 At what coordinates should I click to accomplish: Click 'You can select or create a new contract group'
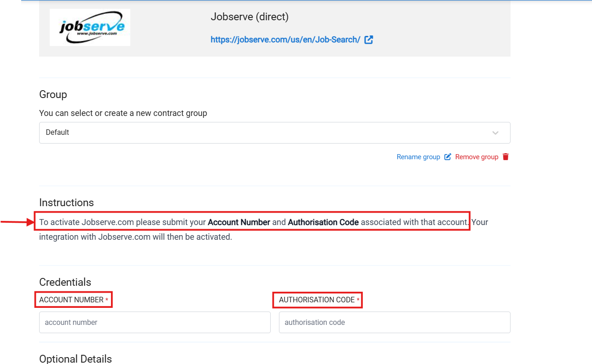[123, 113]
